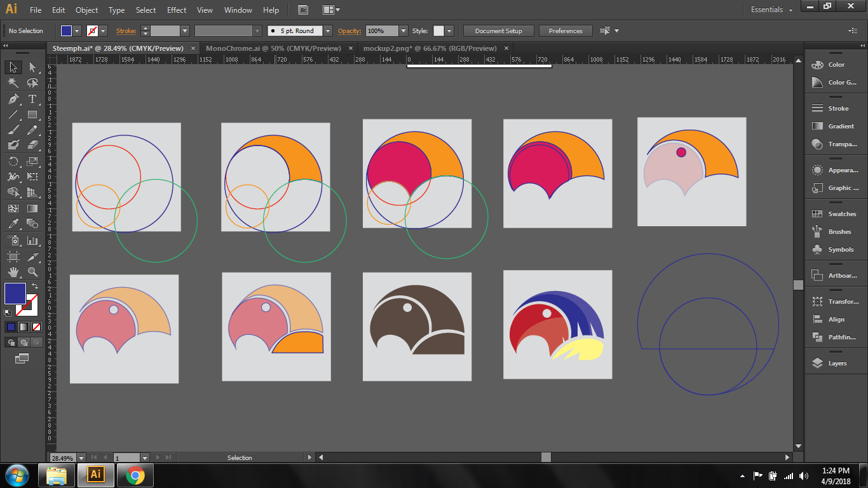Open the Select menu
Image resolution: width=868 pixels, height=488 pixels.
coord(146,10)
